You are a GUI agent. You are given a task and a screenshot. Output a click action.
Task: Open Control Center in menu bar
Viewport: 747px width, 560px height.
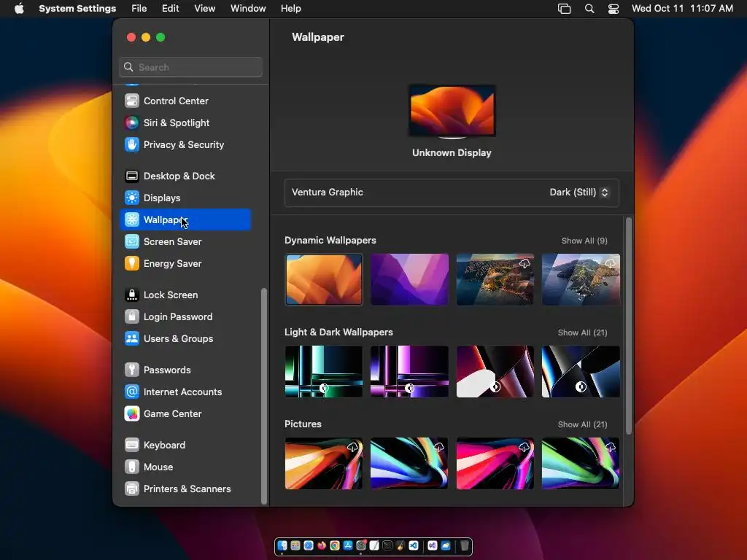[614, 9]
